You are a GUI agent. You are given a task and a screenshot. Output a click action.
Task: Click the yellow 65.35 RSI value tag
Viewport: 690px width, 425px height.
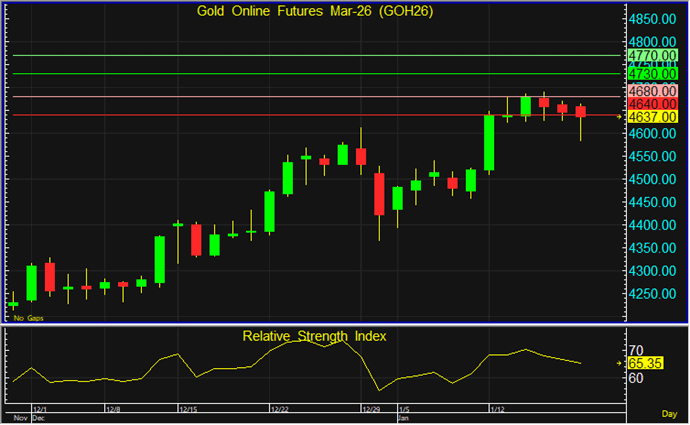pos(647,365)
